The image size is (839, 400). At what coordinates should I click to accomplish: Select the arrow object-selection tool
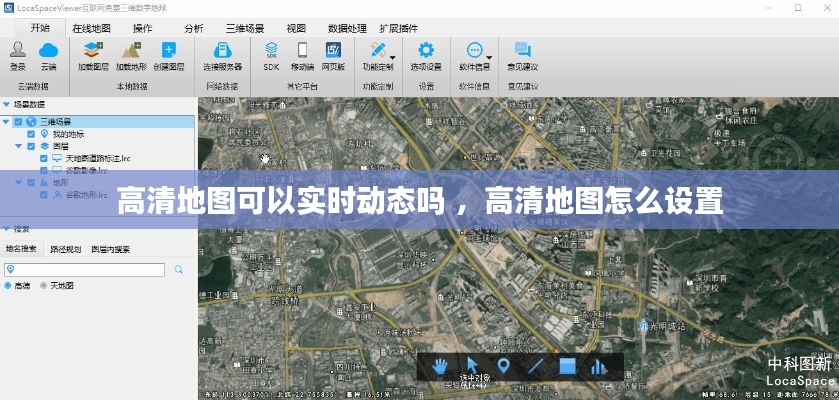(x=472, y=365)
